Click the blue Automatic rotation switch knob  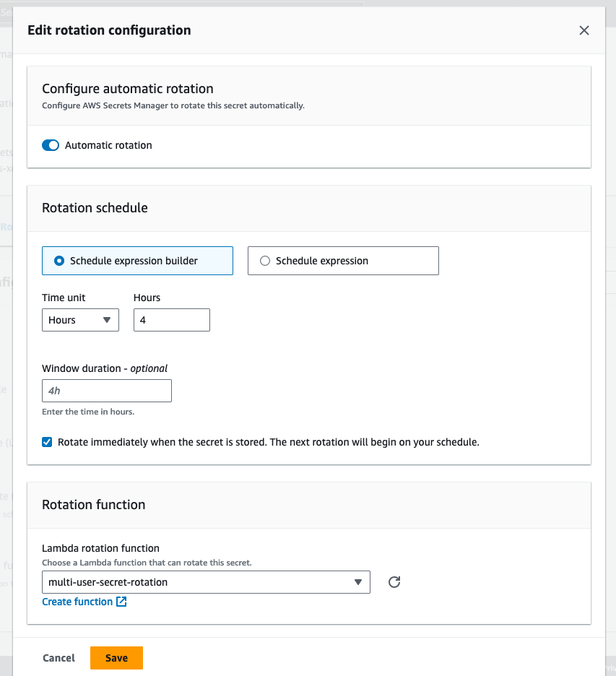tap(54, 144)
